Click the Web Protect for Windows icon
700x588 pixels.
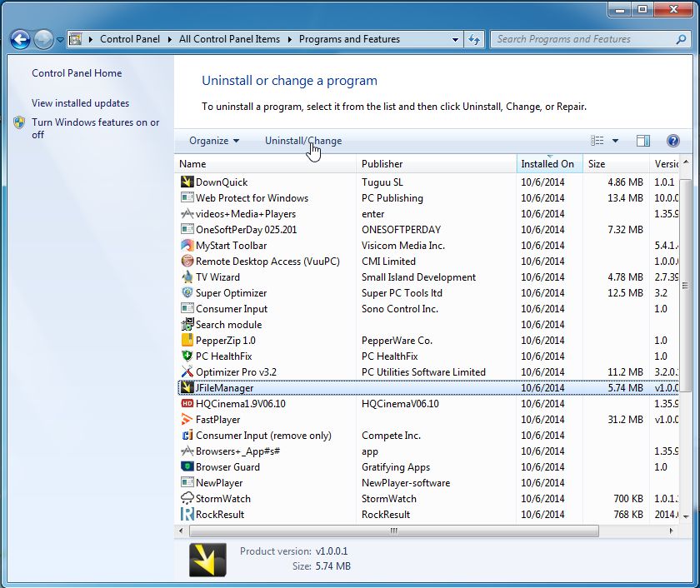[x=187, y=197]
